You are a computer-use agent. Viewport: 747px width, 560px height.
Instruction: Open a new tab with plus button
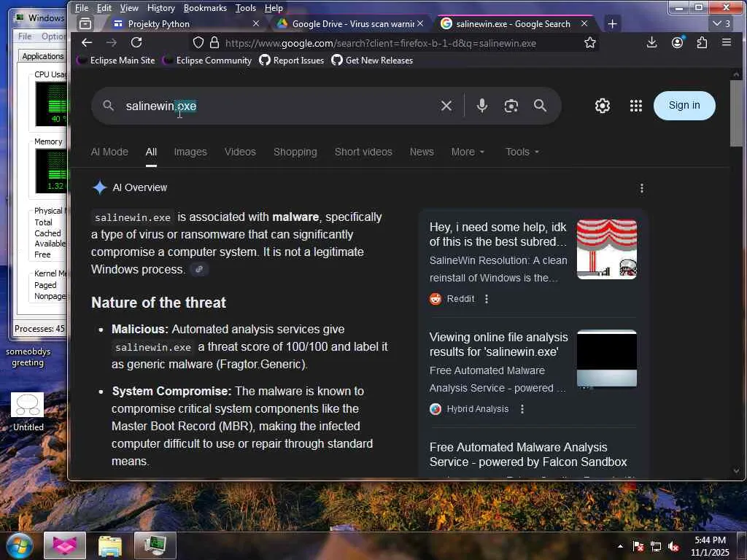[613, 23]
